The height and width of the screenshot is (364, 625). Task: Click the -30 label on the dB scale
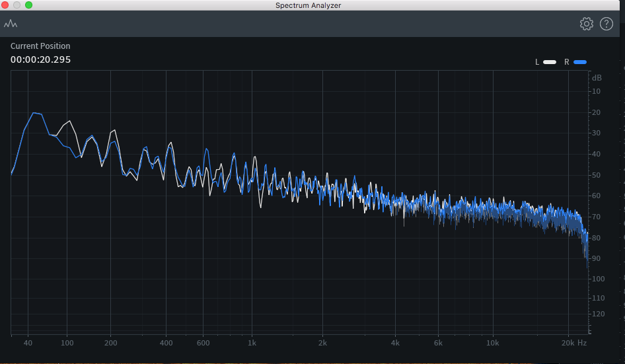(x=595, y=133)
